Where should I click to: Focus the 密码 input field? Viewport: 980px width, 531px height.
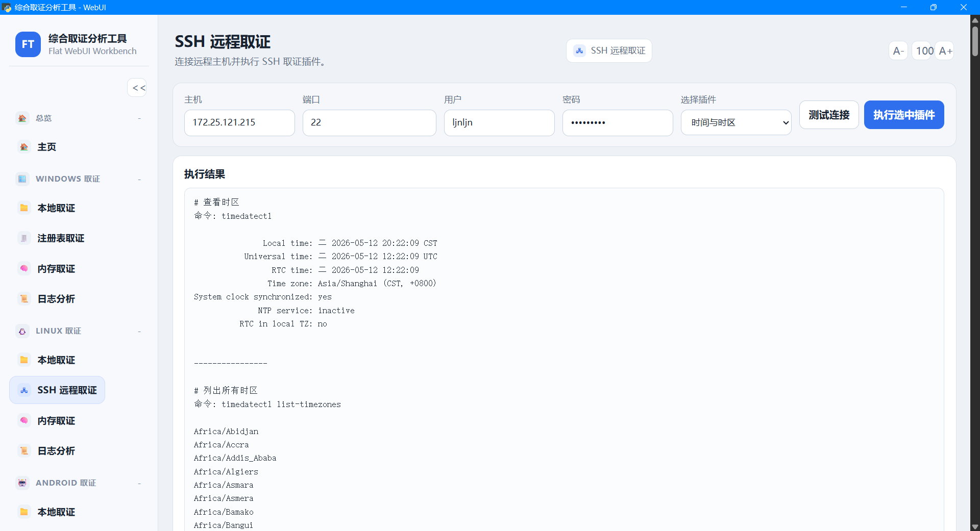618,122
